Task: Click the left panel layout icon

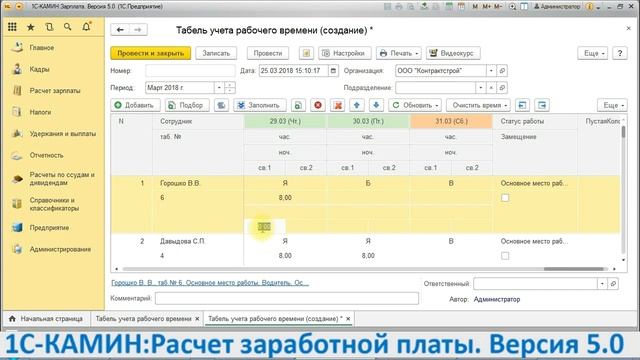Action: [522, 105]
